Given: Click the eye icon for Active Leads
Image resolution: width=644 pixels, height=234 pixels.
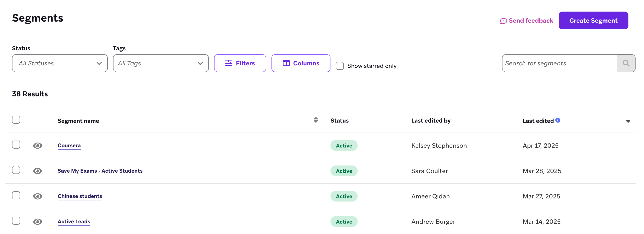Looking at the screenshot, I should coord(38,222).
